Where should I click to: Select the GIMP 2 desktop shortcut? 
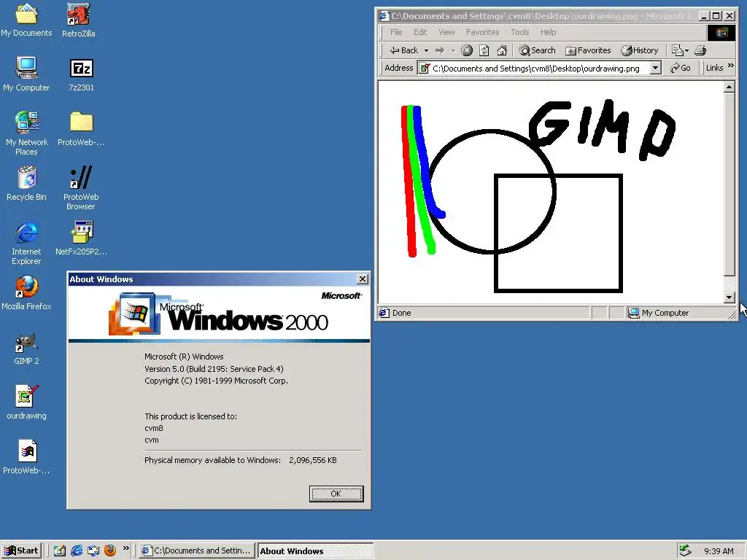pos(26,348)
